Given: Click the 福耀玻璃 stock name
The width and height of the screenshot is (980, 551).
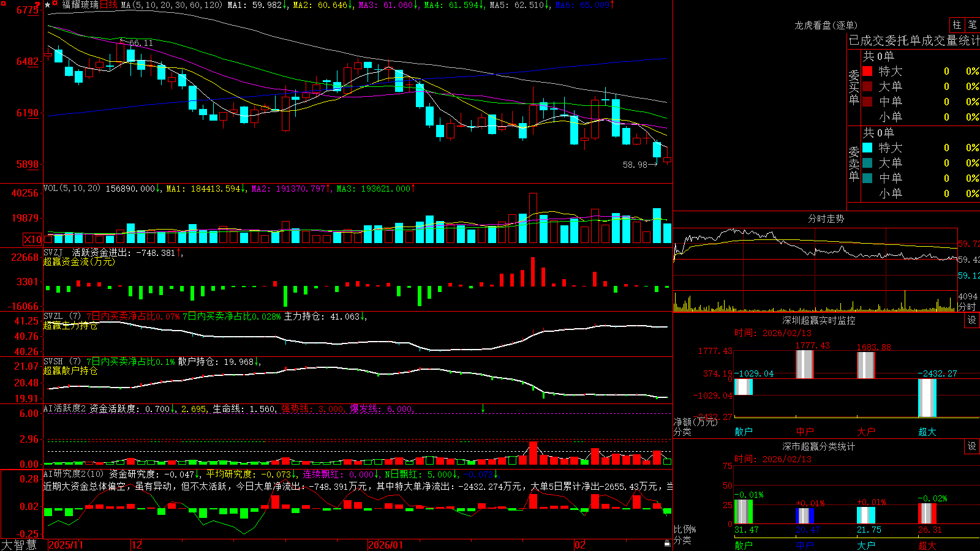Looking at the screenshot, I should tap(80, 5).
